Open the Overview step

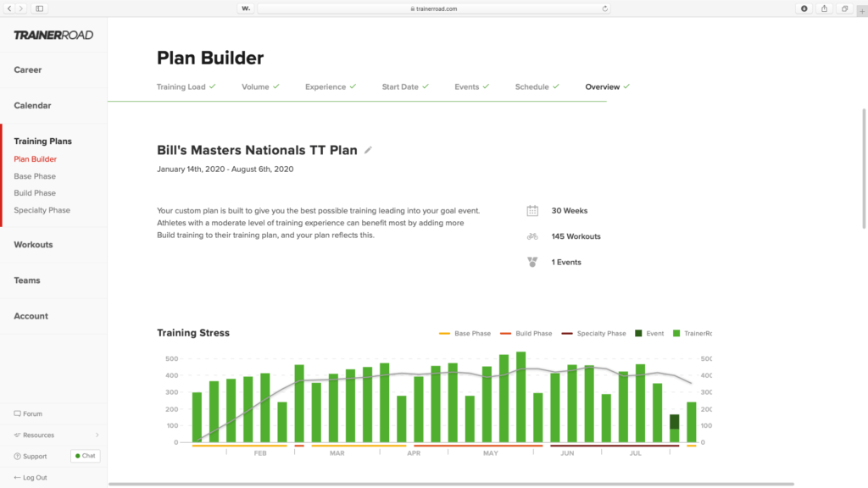607,87
